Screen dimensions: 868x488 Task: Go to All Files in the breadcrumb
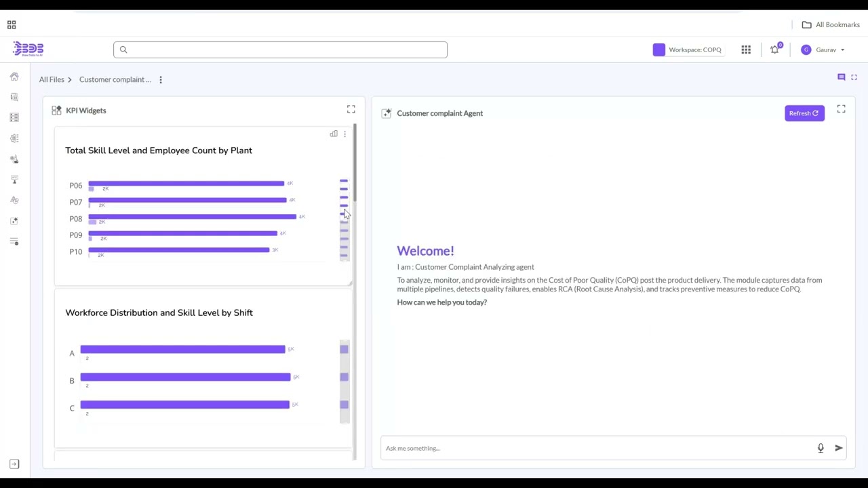click(x=52, y=80)
